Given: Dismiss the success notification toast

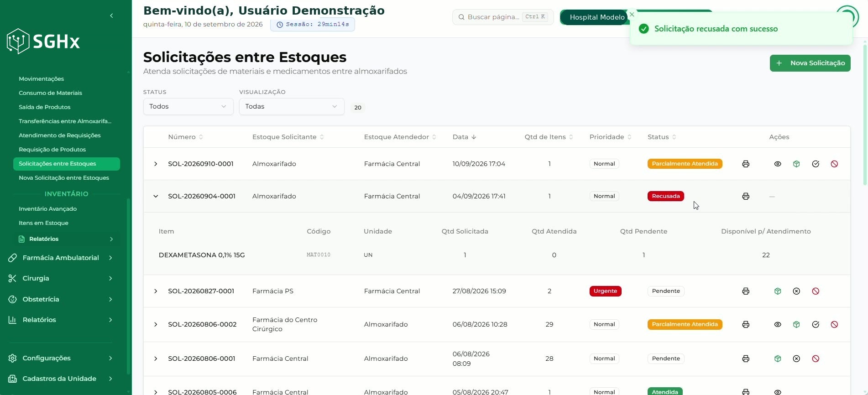Looking at the screenshot, I should coord(632,15).
